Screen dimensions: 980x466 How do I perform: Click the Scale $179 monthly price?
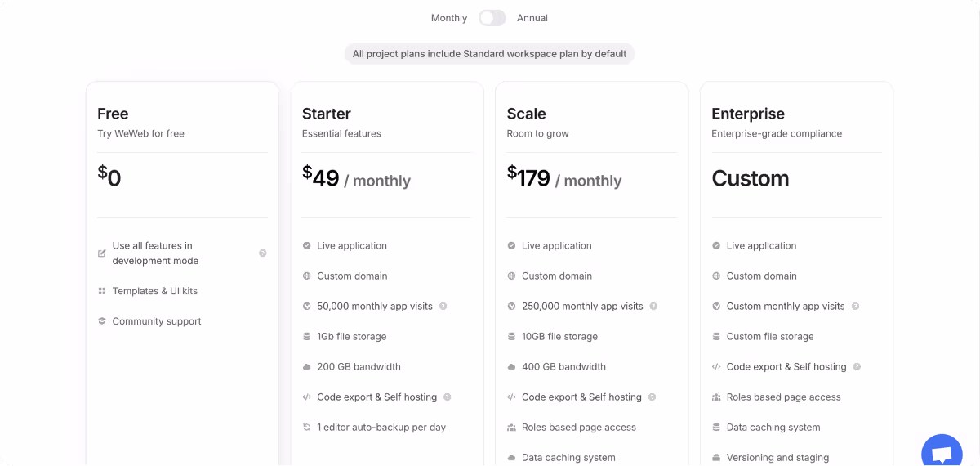click(x=564, y=179)
